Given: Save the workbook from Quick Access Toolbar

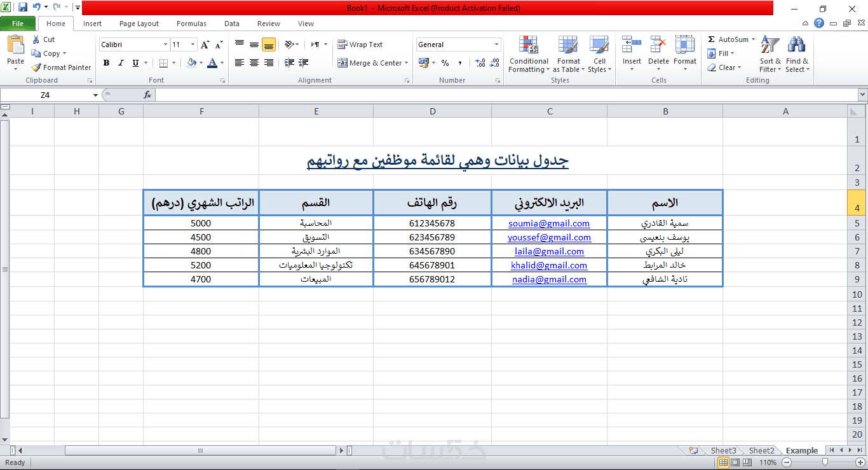Looking at the screenshot, I should 23,8.
